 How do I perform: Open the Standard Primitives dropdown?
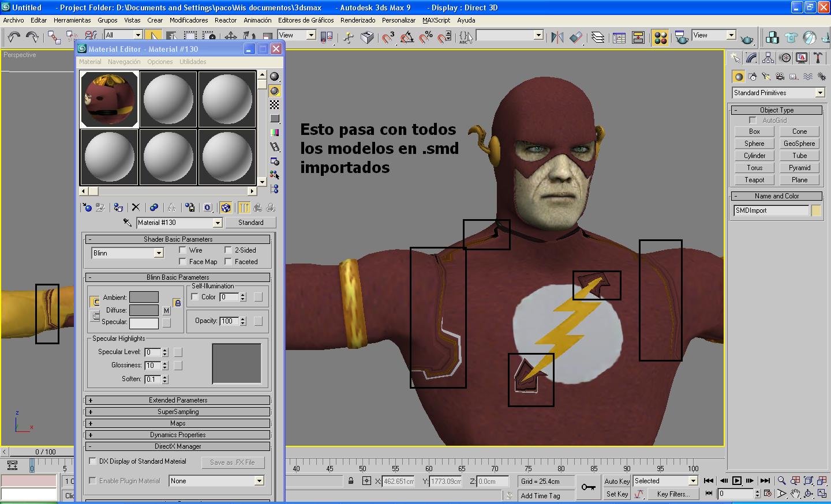point(820,93)
